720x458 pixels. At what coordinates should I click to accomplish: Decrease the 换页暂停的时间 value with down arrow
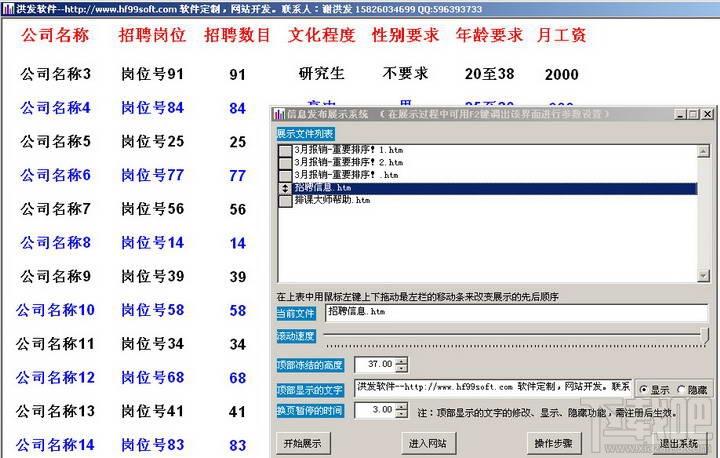[401, 413]
